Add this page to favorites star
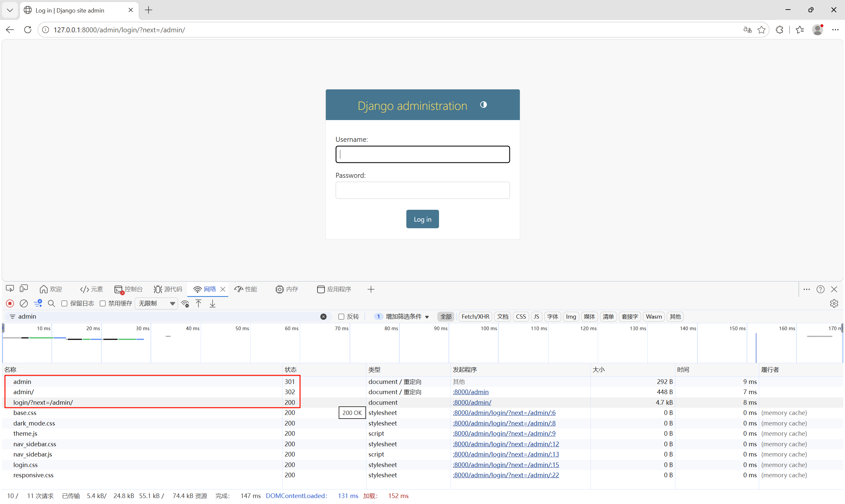 click(x=761, y=30)
